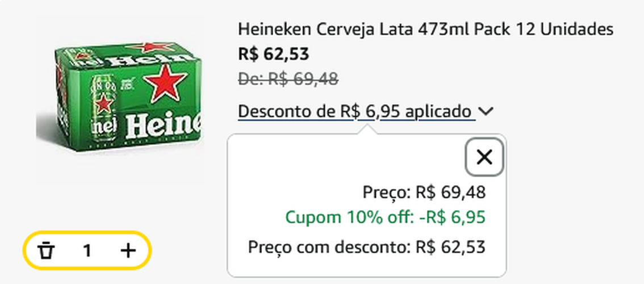Viewport: 644px width, 284px height.
Task: Close the discount details popover
Action: 484,157
